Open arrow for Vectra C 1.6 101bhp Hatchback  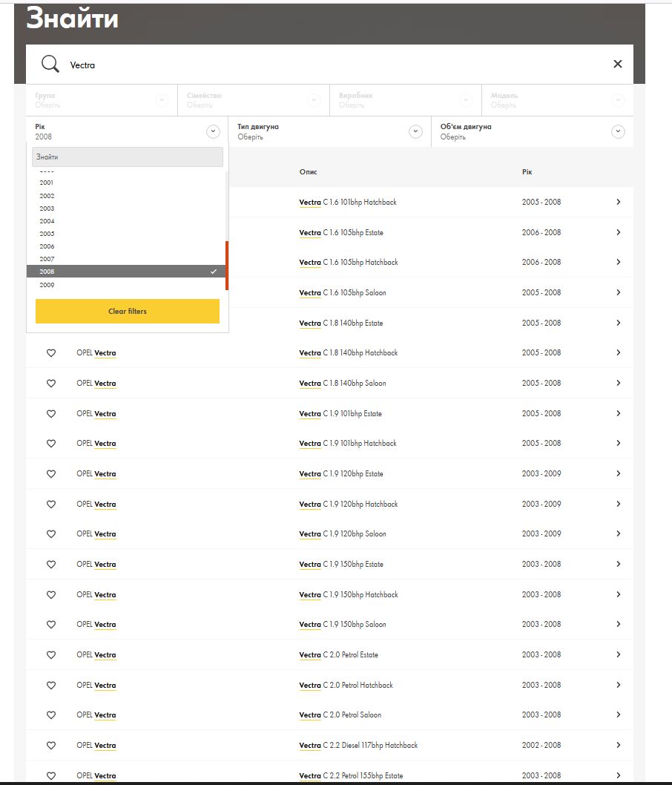(x=619, y=202)
